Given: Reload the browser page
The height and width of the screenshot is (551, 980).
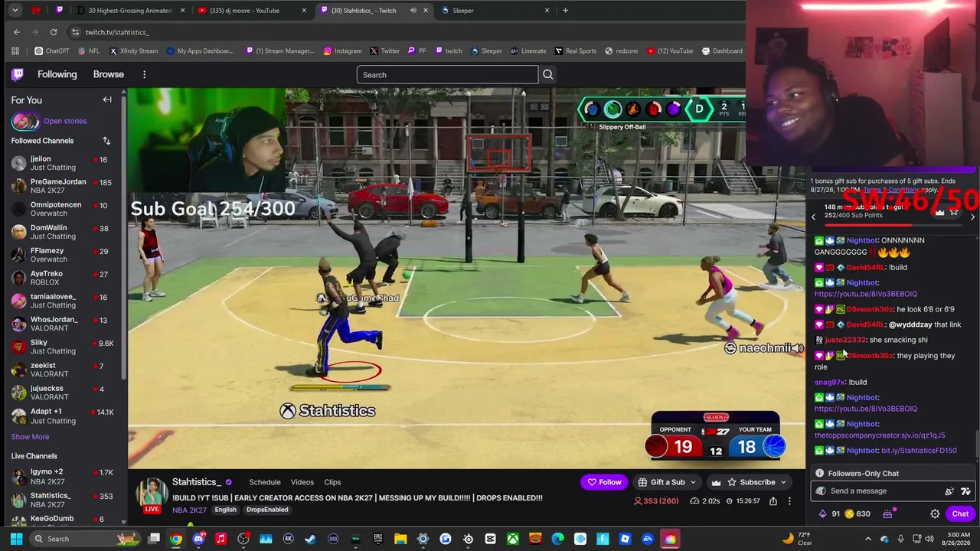Looking at the screenshot, I should pyautogui.click(x=54, y=32).
